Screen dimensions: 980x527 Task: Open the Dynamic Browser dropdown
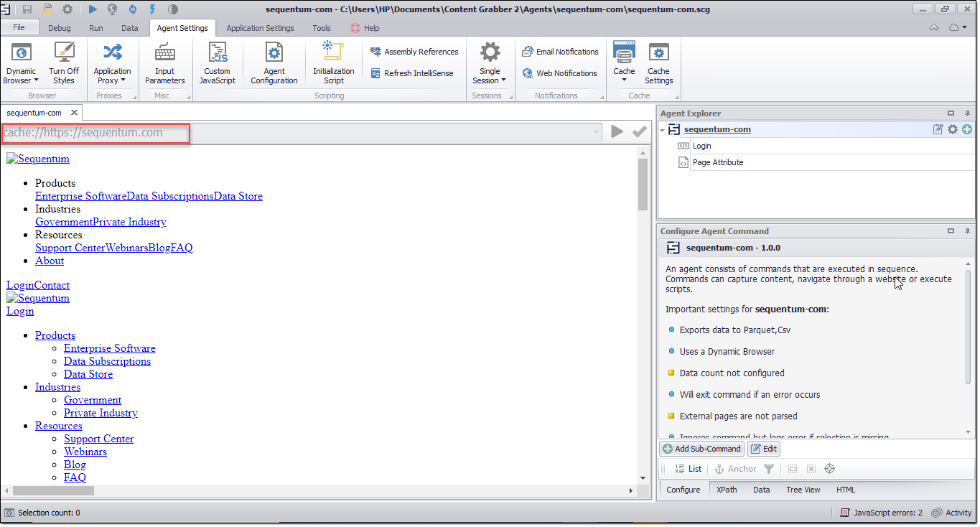tap(21, 76)
